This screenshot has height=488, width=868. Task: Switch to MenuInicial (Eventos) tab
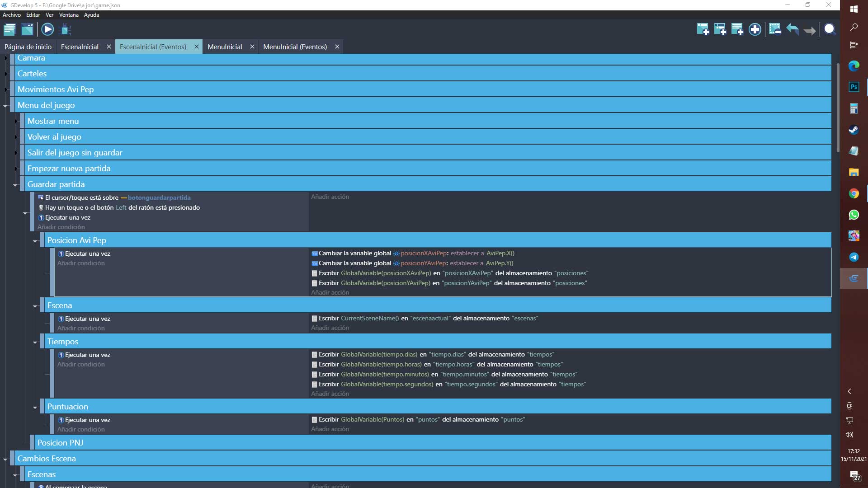pyautogui.click(x=295, y=47)
